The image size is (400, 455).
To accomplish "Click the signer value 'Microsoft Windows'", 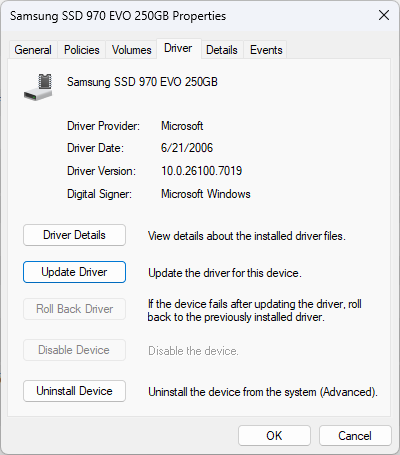I will [206, 194].
